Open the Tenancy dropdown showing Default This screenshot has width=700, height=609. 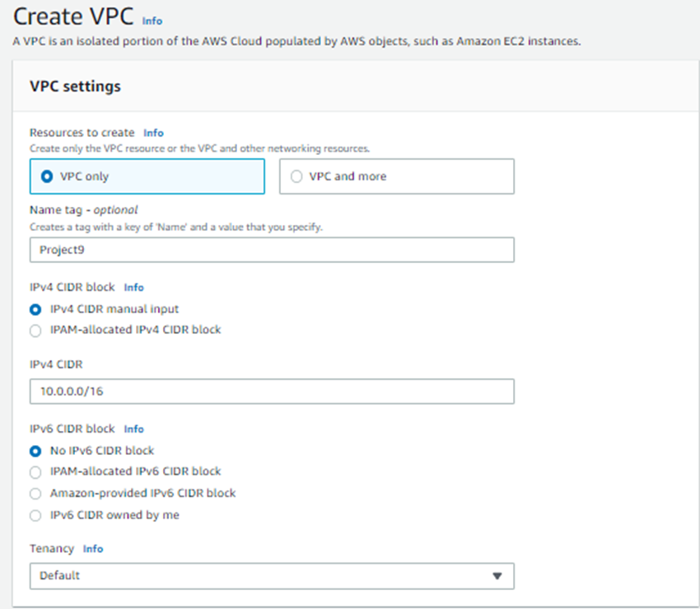272,576
